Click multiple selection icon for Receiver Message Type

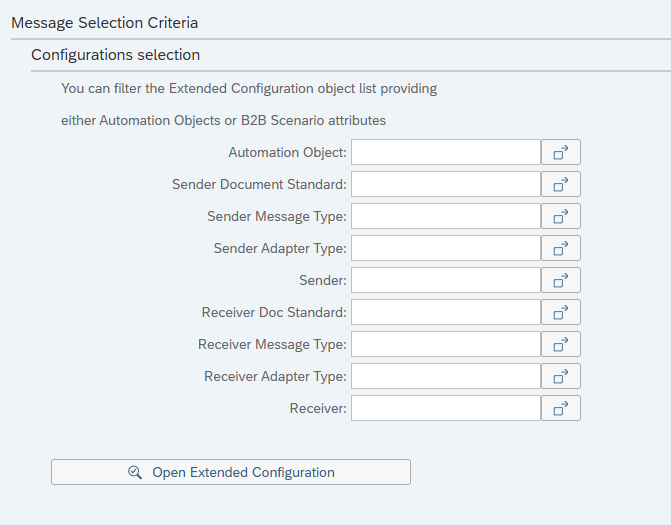click(561, 344)
